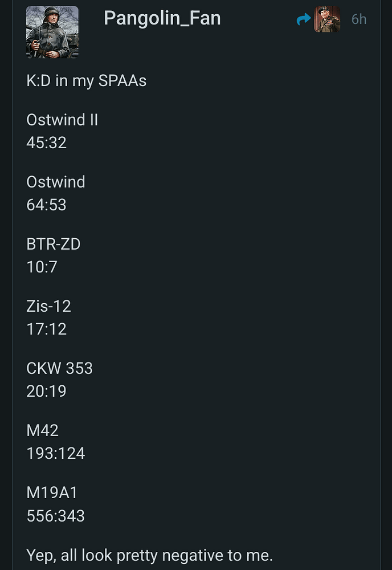The height and width of the screenshot is (570, 392).
Task: Open the replied-to user's small avatar
Action: coord(327,19)
